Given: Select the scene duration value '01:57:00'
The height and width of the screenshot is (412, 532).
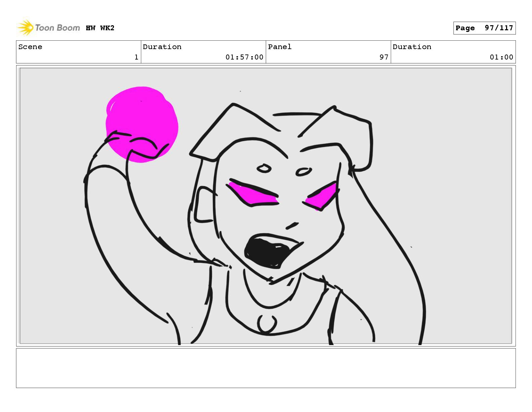Looking at the screenshot, I should pos(244,57).
